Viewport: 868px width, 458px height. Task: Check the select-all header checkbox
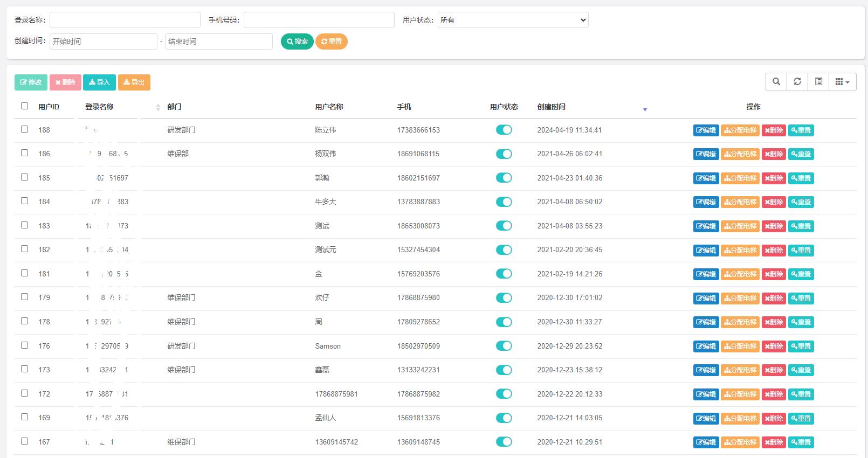pyautogui.click(x=24, y=106)
